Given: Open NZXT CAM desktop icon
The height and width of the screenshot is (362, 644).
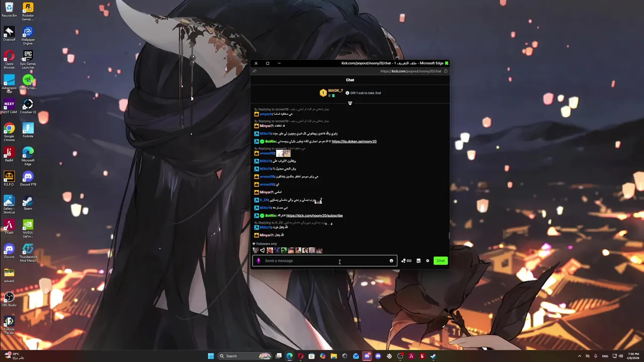Looking at the screenshot, I should (9, 106).
